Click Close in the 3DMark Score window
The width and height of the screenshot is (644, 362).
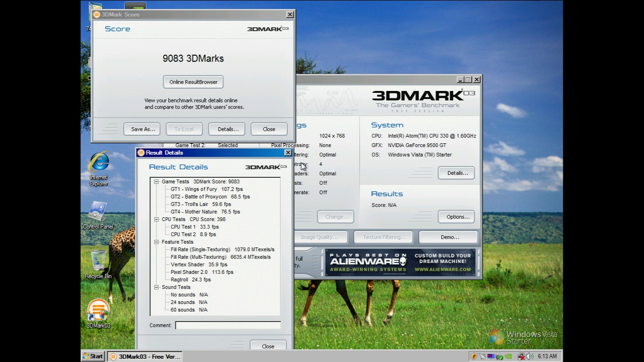pos(269,129)
